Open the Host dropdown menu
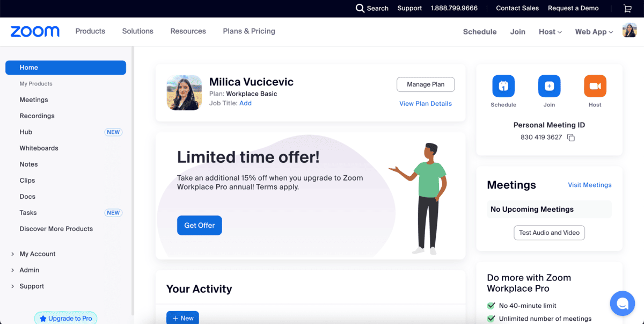The width and height of the screenshot is (644, 324). click(550, 32)
